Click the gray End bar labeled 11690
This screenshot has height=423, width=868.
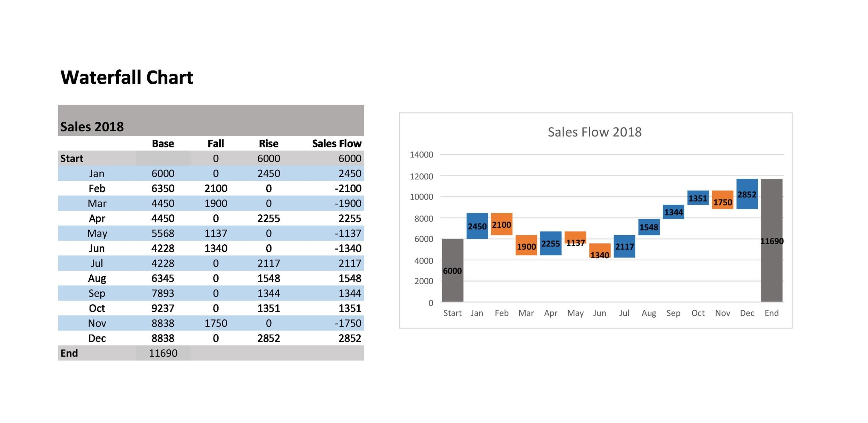[771, 241]
